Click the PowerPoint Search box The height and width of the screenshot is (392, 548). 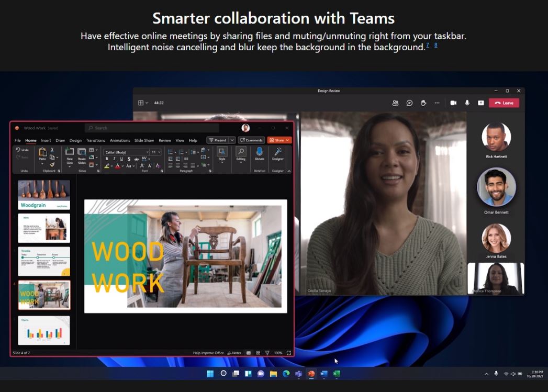(152, 128)
